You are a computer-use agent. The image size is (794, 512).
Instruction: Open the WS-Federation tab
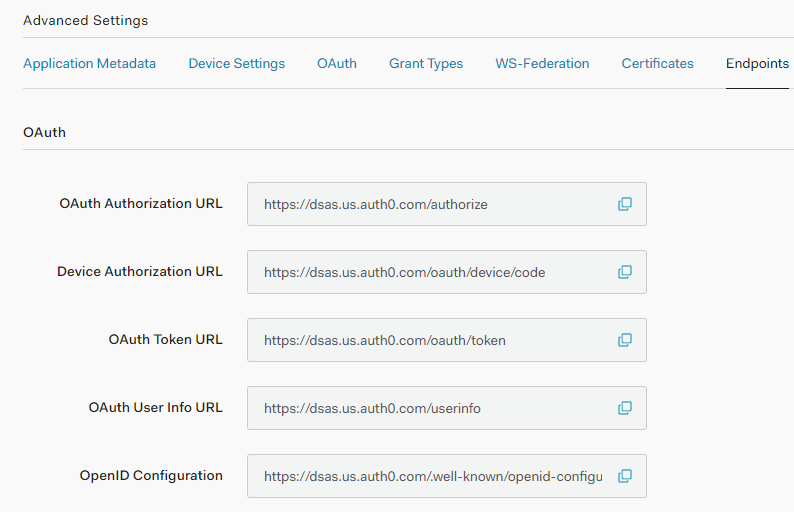[x=542, y=63]
